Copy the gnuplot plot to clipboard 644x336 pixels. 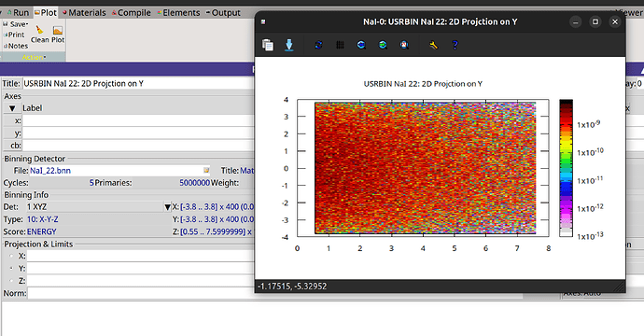[268, 45]
